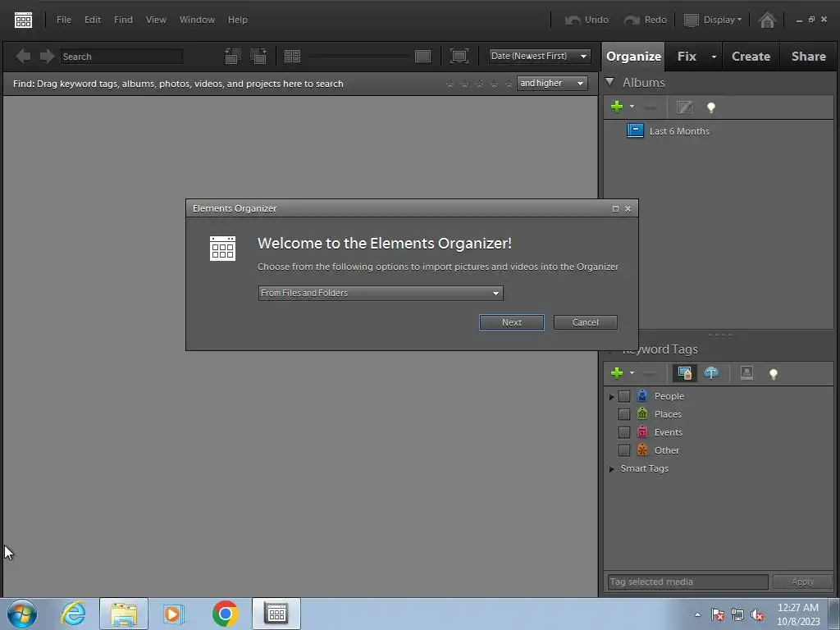Open Internet Explorer from the taskbar
840x630 pixels.
[73, 614]
